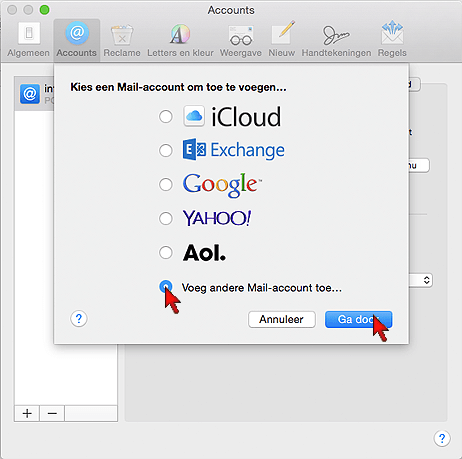Select the Aol radio button
462x459 pixels.
(x=166, y=252)
